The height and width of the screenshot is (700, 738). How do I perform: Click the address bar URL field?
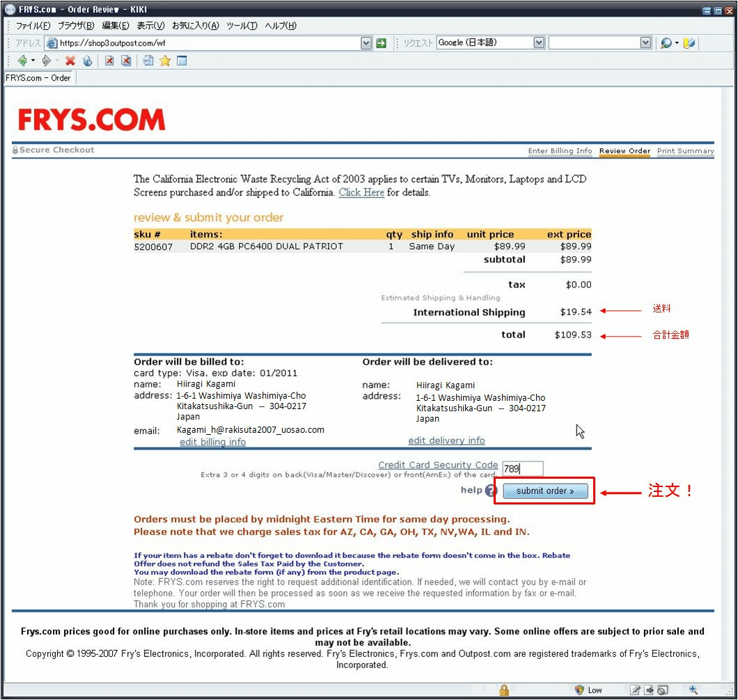(x=210, y=43)
